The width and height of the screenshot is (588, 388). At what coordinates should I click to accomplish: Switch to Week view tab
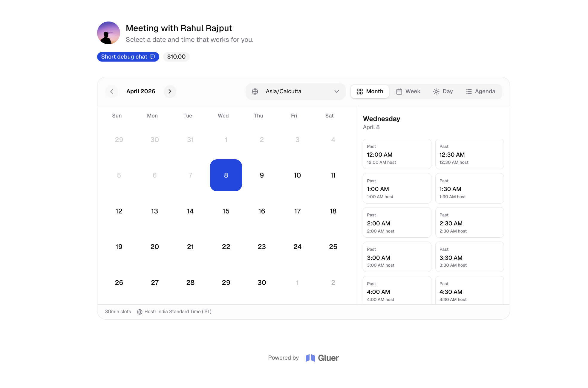[x=408, y=91]
